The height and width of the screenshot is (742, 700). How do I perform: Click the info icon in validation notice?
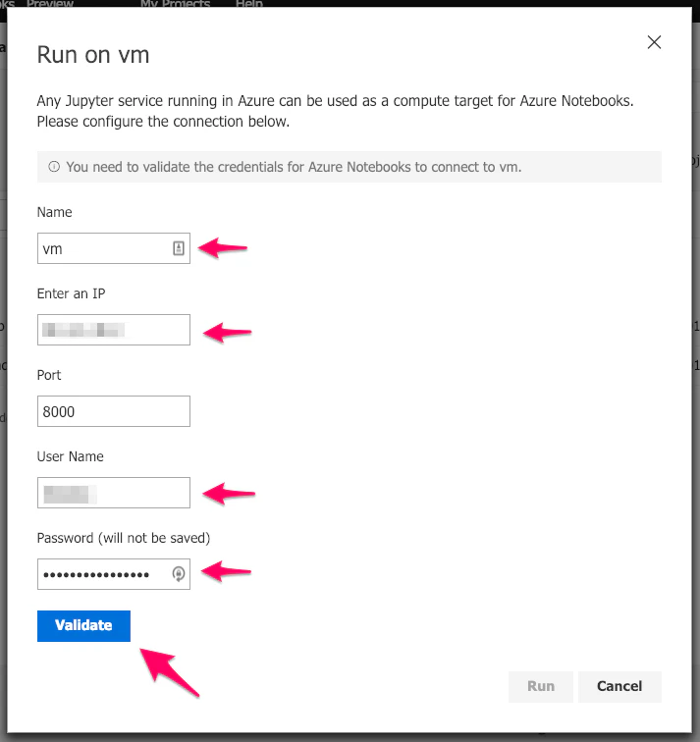click(54, 167)
